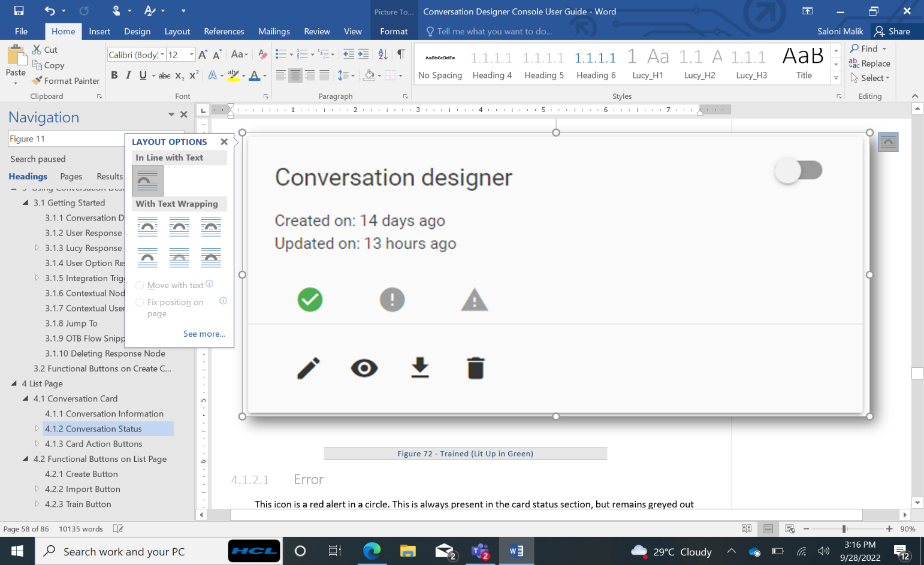Select Center alignment in the ribbon
The image size is (924, 565).
coord(295,75)
